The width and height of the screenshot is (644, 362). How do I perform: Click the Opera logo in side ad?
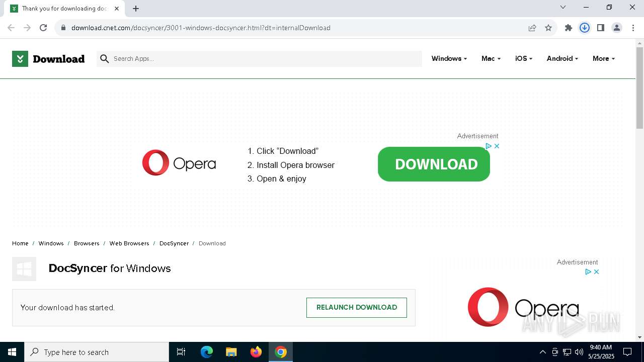(x=523, y=307)
